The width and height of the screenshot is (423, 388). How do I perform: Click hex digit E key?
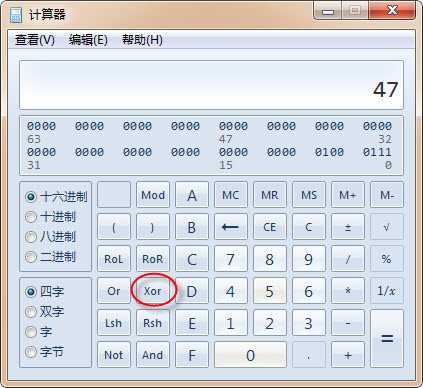click(192, 323)
